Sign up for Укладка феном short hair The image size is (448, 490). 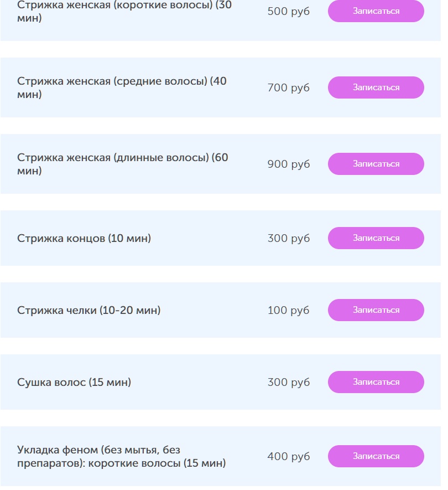tap(376, 456)
